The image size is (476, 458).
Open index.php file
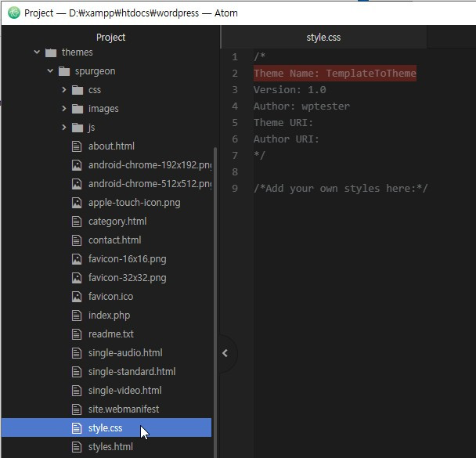pyautogui.click(x=109, y=316)
